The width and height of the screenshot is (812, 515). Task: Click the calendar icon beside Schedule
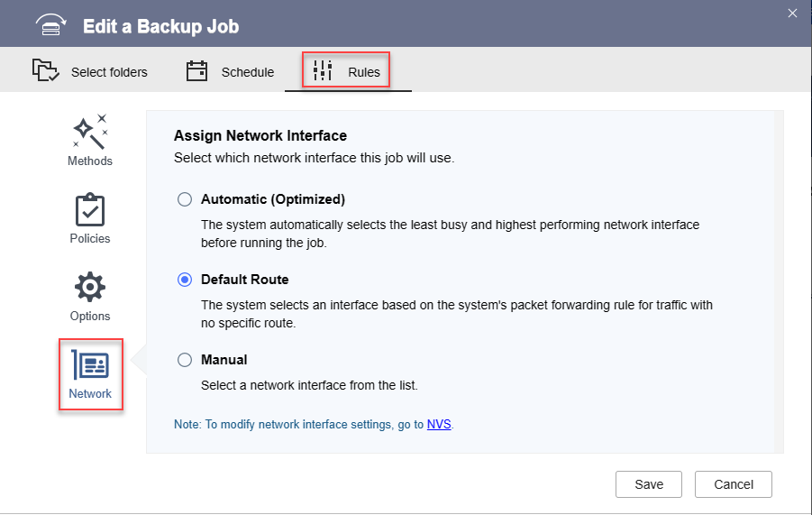(197, 71)
